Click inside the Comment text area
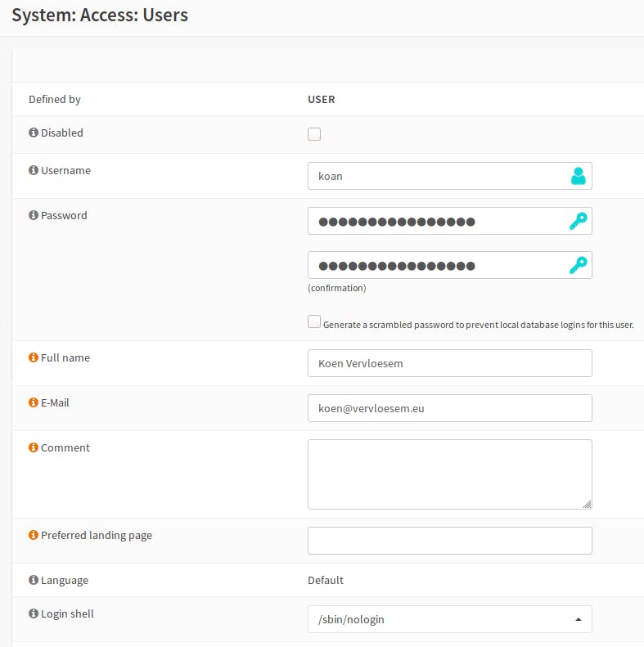The width and height of the screenshot is (644, 647). [449, 474]
